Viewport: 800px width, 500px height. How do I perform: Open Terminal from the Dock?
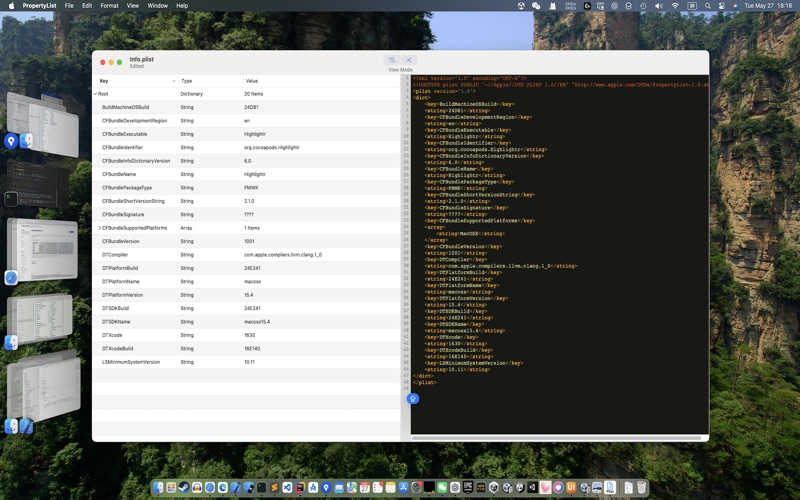[x=261, y=488]
